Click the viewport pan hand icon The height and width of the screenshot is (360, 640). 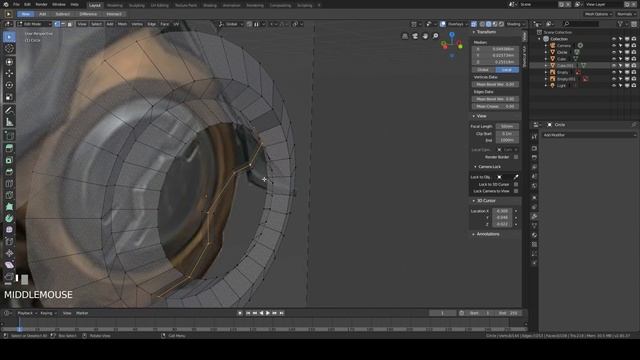pos(425,36)
